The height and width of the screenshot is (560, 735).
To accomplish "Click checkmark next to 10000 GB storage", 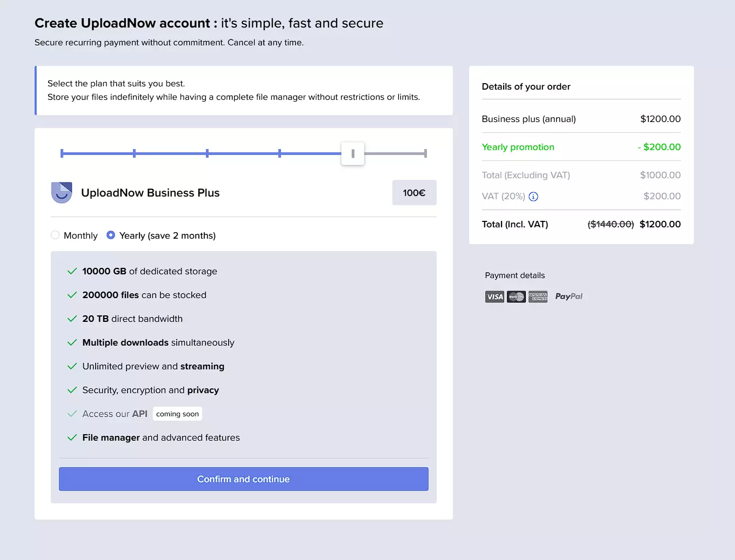I will click(72, 271).
